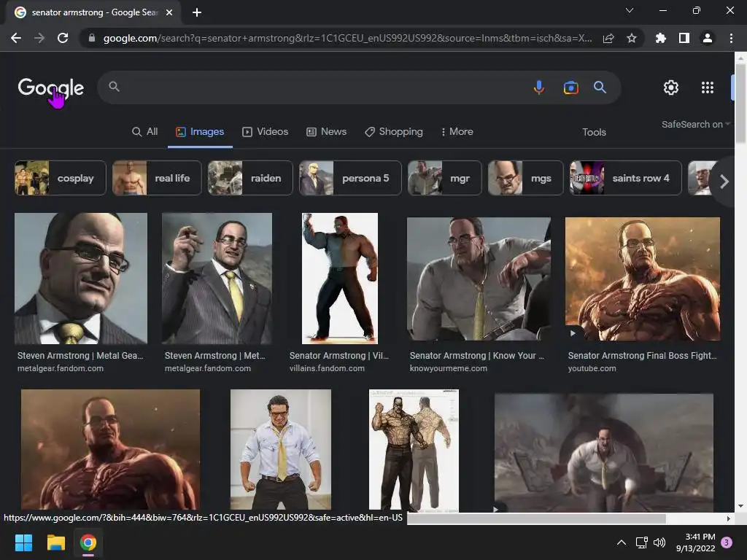747x560 pixels.
Task: Open the Windows Start menu
Action: point(23,542)
